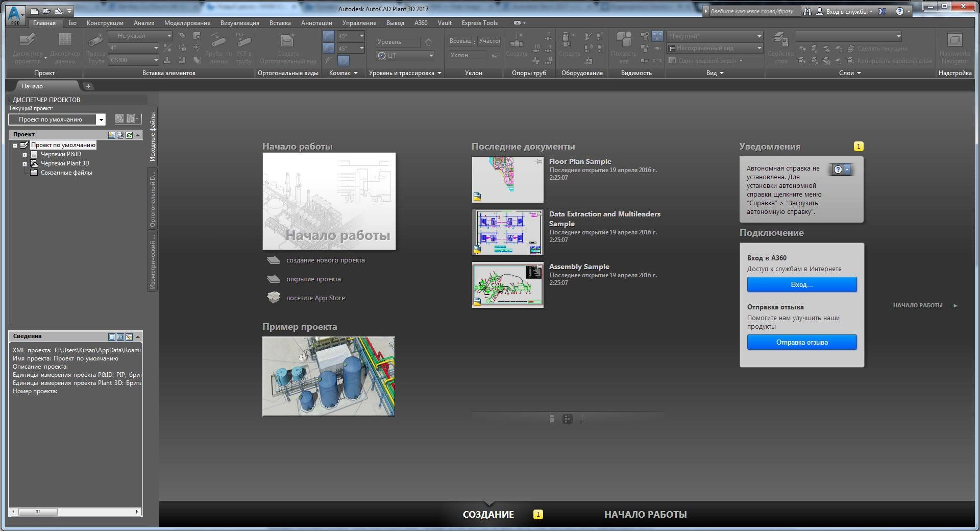Viewport: 980px width, 531px height.
Task: Select the medium list view icon under recent documents
Action: pos(567,419)
